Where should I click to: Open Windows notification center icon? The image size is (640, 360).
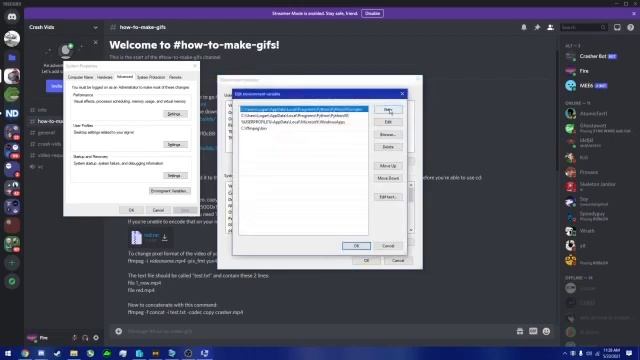click(629, 353)
